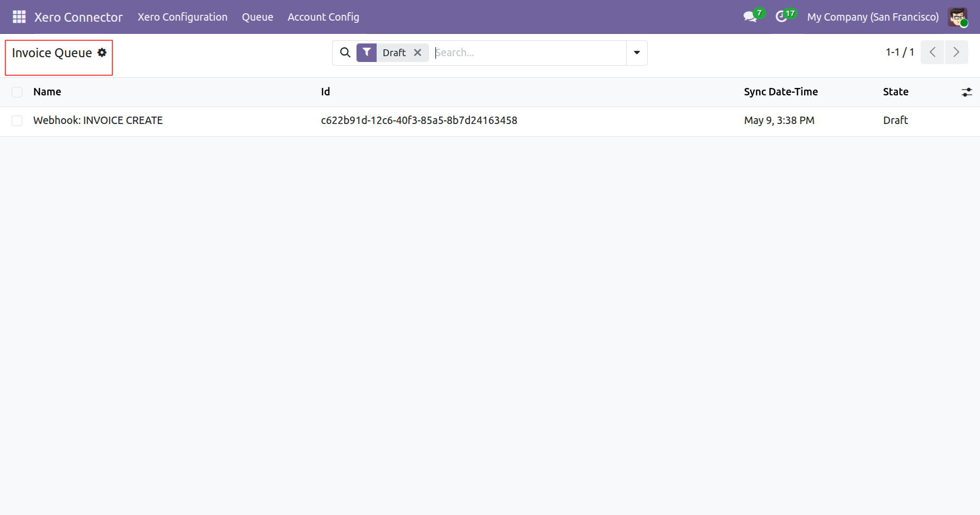
Task: Click the Xero Connector app title
Action: tap(78, 17)
